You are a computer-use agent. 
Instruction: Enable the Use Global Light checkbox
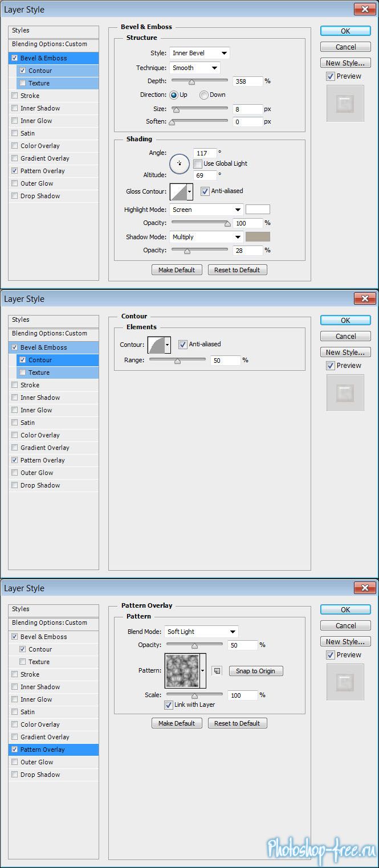pyautogui.click(x=198, y=163)
